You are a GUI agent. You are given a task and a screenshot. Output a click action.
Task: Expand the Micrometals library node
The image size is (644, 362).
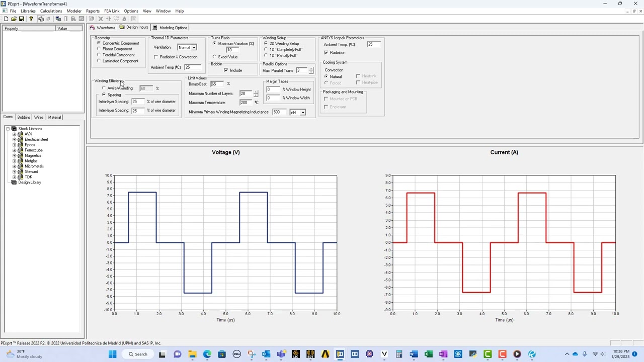[x=14, y=166]
